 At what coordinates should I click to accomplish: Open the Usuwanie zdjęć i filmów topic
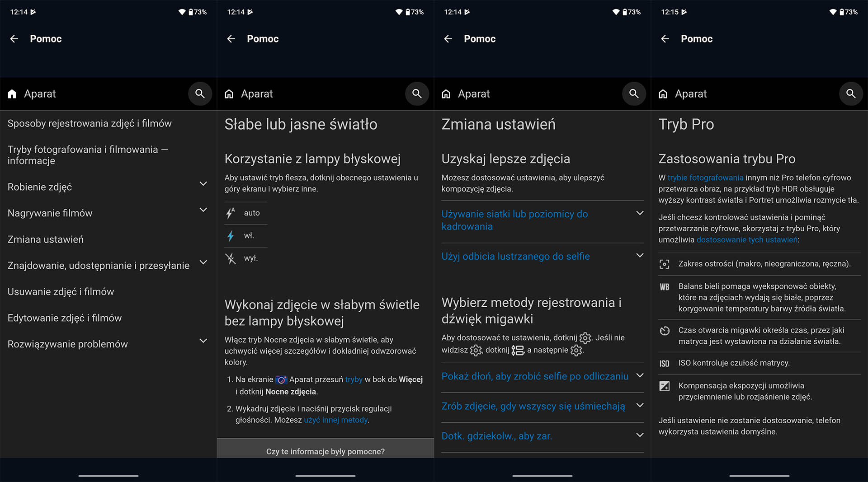[61, 292]
